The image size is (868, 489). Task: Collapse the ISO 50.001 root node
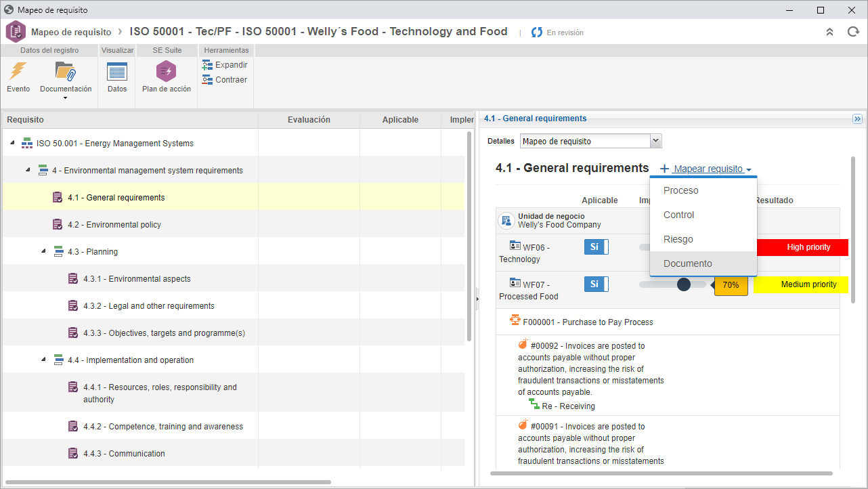tap(12, 143)
